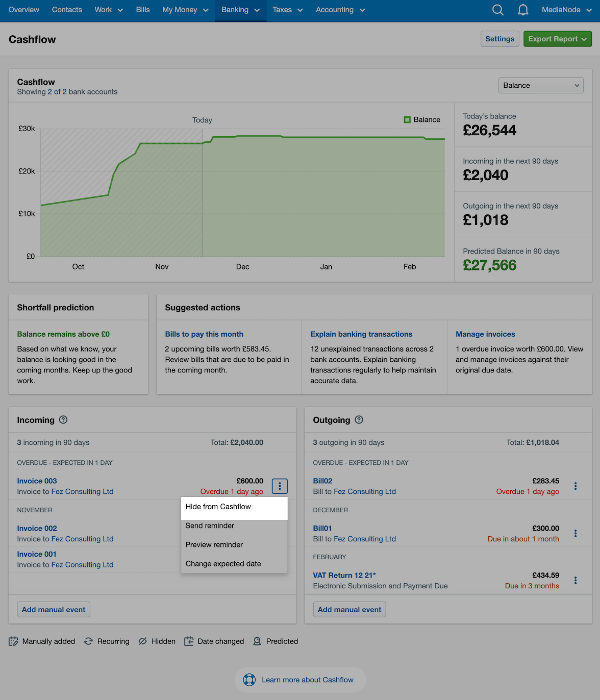600x700 pixels.
Task: Open Bill02 link
Action: 322,481
